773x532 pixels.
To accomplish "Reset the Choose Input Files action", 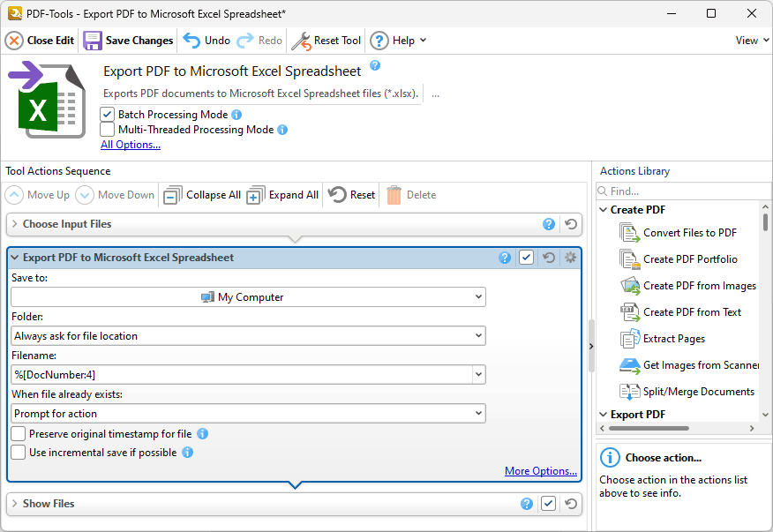I will [x=571, y=224].
